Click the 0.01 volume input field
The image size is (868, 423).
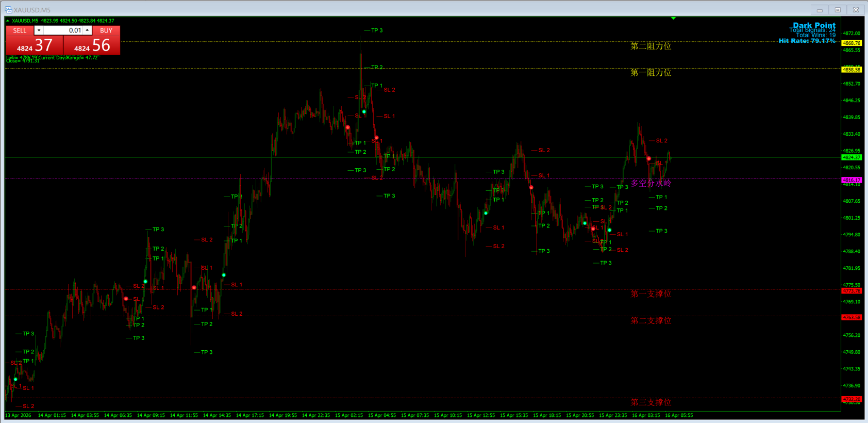pyautogui.click(x=63, y=30)
